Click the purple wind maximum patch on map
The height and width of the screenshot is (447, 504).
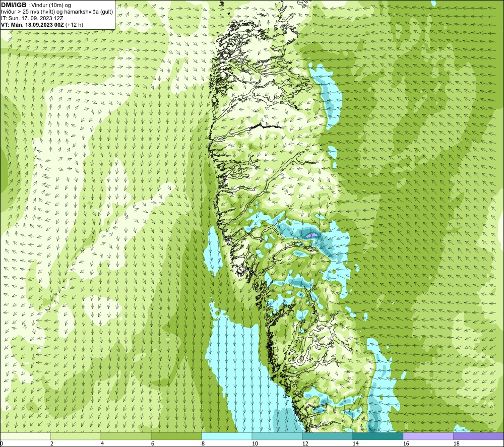tap(311, 235)
